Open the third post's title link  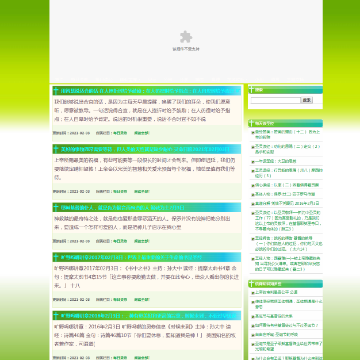point(122,208)
